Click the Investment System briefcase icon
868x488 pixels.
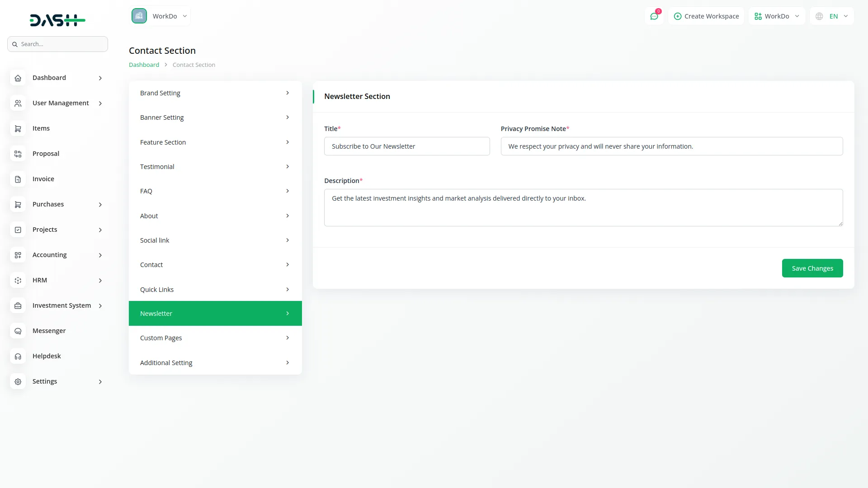click(x=18, y=306)
